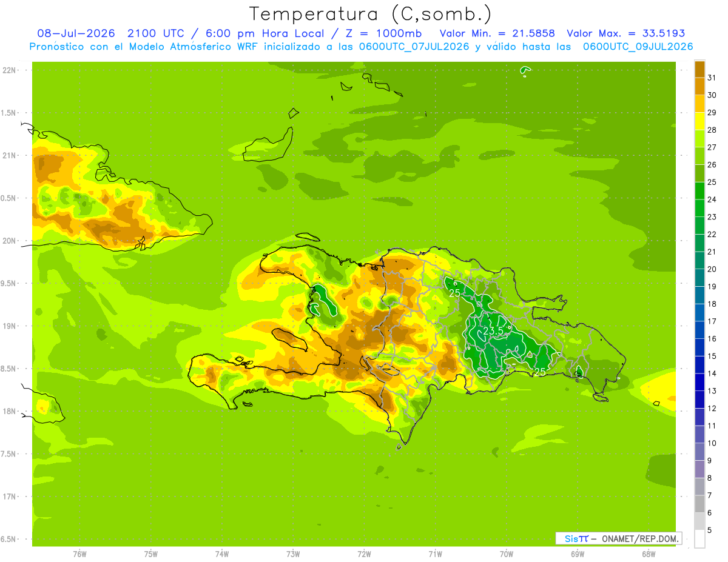Click "Valor Min. = 21.5858" readout
Image resolution: width=728 pixels, height=562 pixels.
click(497, 33)
